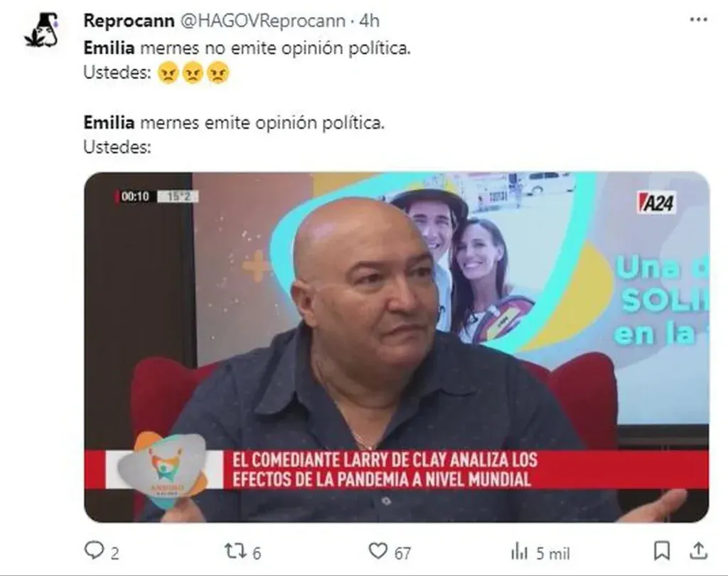Click the first bold Emilia mention

(109, 48)
